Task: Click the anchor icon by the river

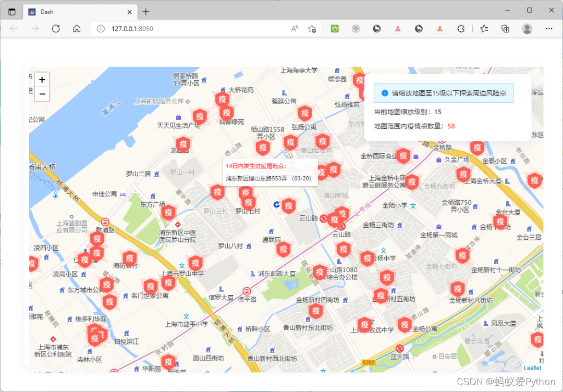Action: click(55, 194)
